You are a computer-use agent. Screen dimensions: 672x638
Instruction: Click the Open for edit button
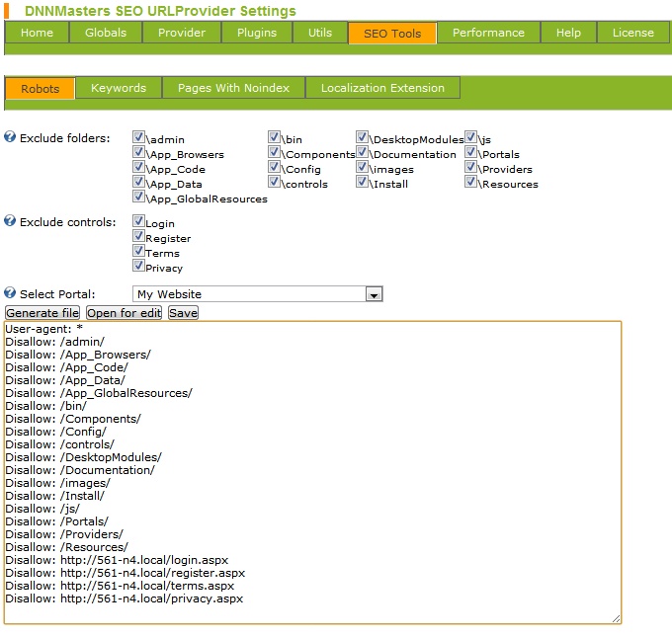click(x=125, y=313)
